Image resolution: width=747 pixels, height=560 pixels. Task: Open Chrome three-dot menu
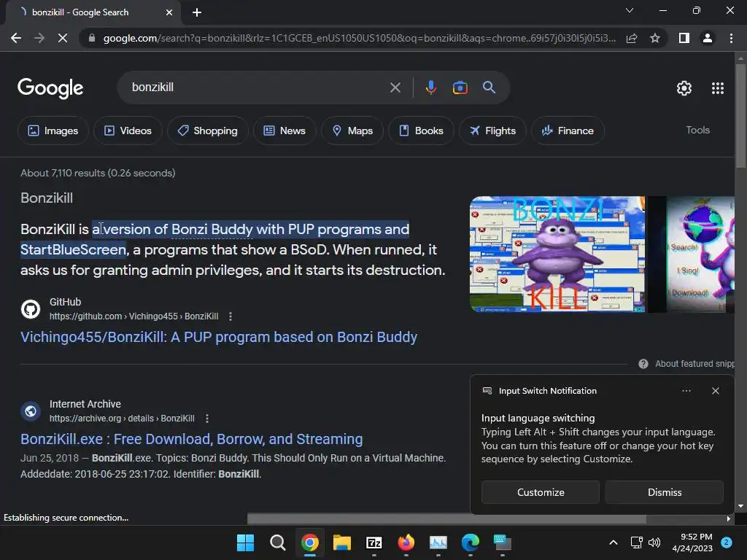731,38
